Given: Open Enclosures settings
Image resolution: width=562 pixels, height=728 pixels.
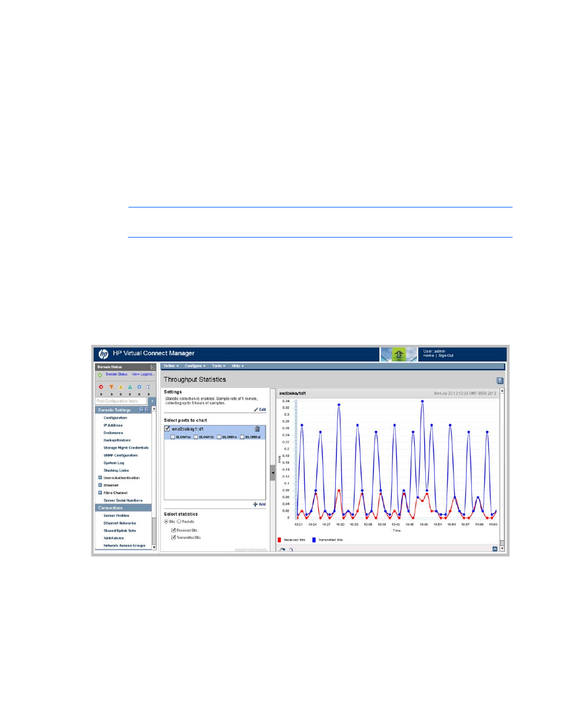Looking at the screenshot, I should [114, 433].
